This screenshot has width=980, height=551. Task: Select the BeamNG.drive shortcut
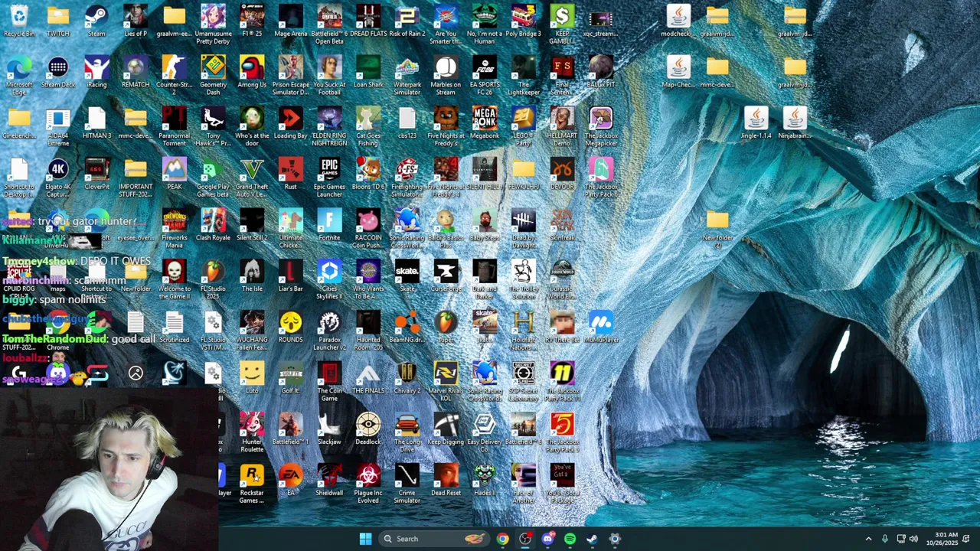pyautogui.click(x=407, y=328)
